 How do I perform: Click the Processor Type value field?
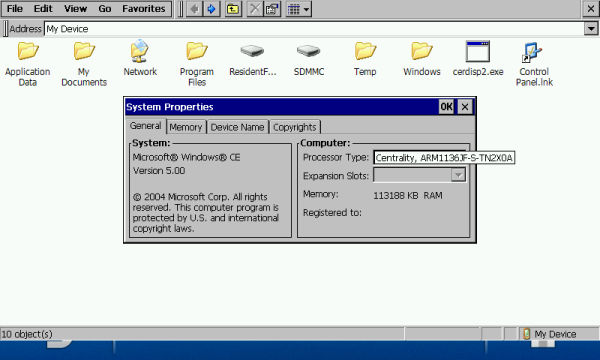click(444, 158)
